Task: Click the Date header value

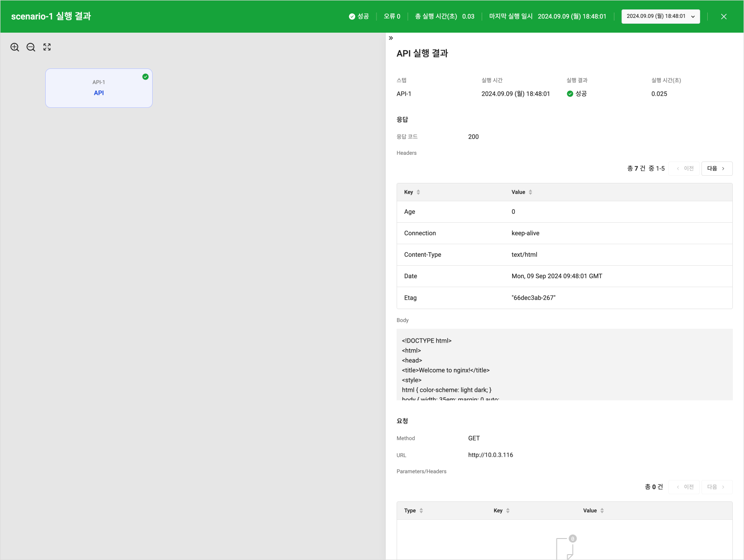Action: [x=557, y=276]
